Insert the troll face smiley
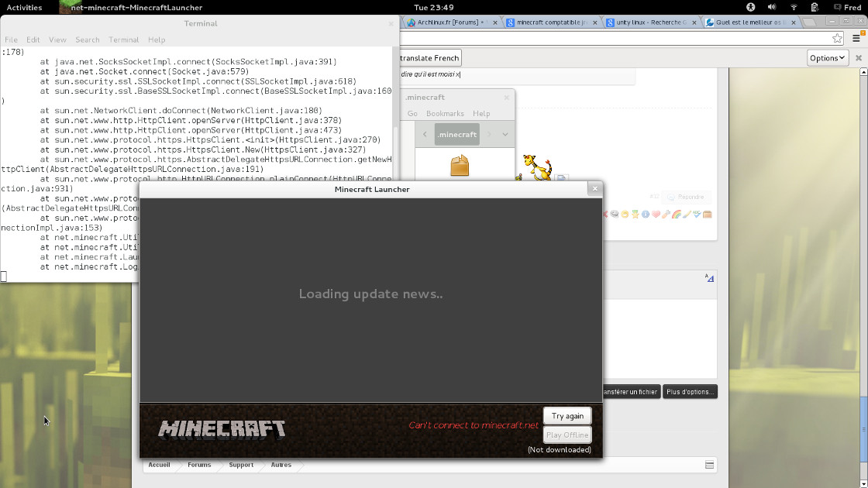This screenshot has height=488, width=868. (x=615, y=215)
